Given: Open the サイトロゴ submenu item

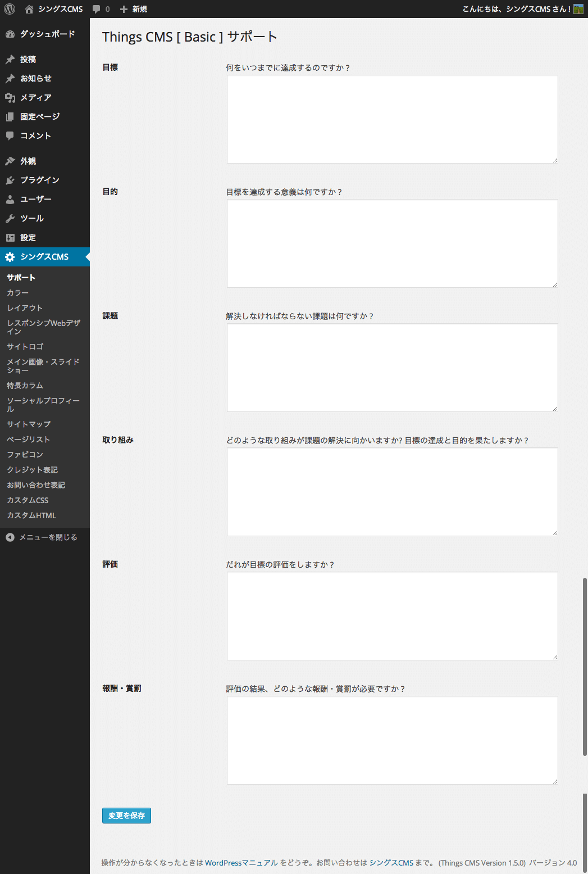Looking at the screenshot, I should [x=45, y=347].
